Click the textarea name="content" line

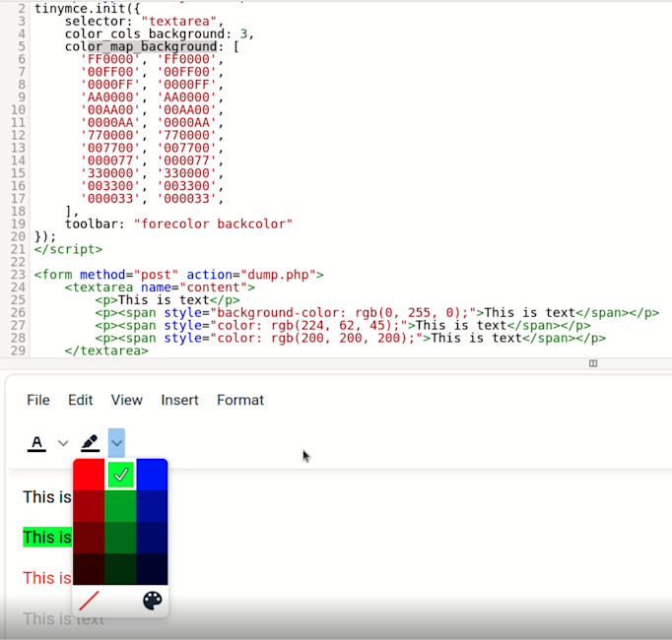(160, 288)
